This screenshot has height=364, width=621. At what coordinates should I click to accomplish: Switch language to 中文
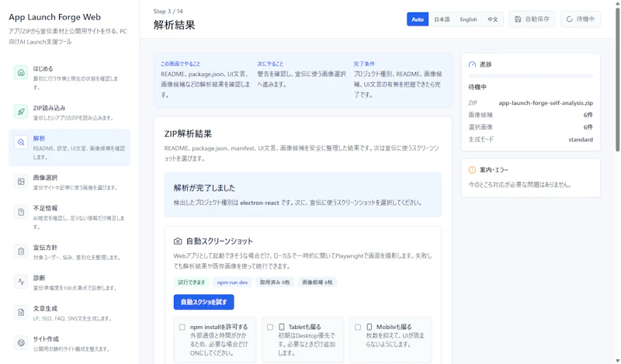pos(492,19)
